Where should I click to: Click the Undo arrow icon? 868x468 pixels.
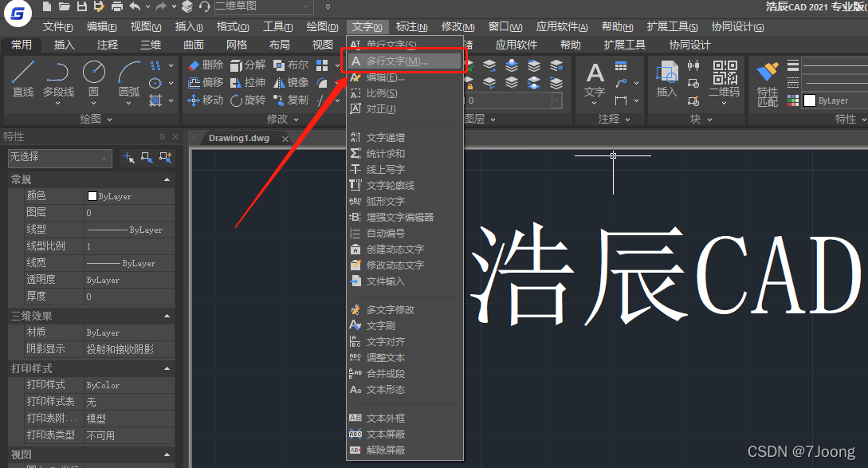pyautogui.click(x=135, y=6)
